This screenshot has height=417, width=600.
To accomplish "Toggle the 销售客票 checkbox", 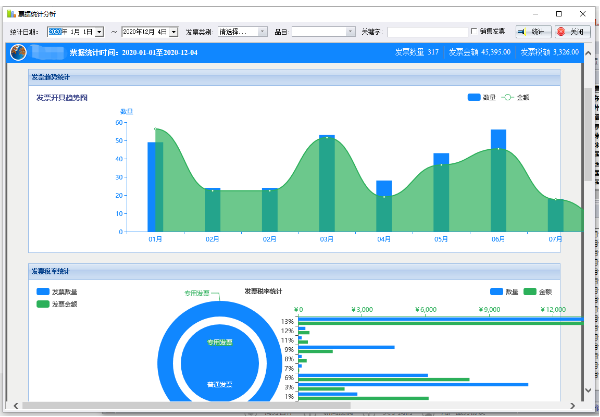I will 474,32.
